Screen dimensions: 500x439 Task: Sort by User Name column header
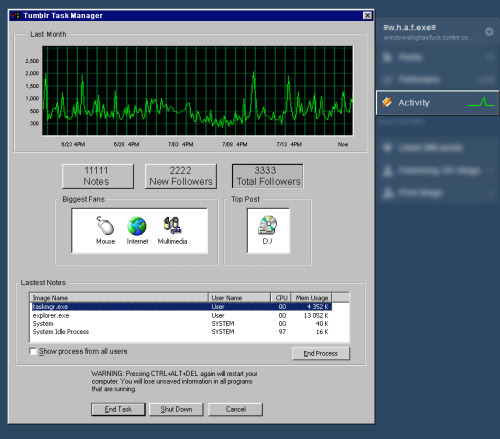[x=239, y=298]
